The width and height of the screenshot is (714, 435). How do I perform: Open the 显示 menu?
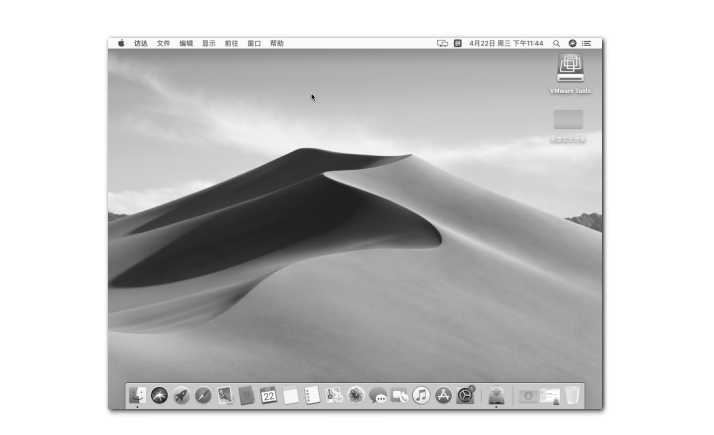pyautogui.click(x=209, y=43)
